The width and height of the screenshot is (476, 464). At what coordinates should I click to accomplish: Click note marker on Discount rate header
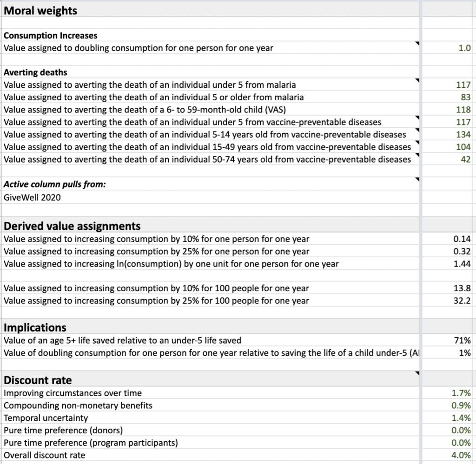(x=417, y=373)
